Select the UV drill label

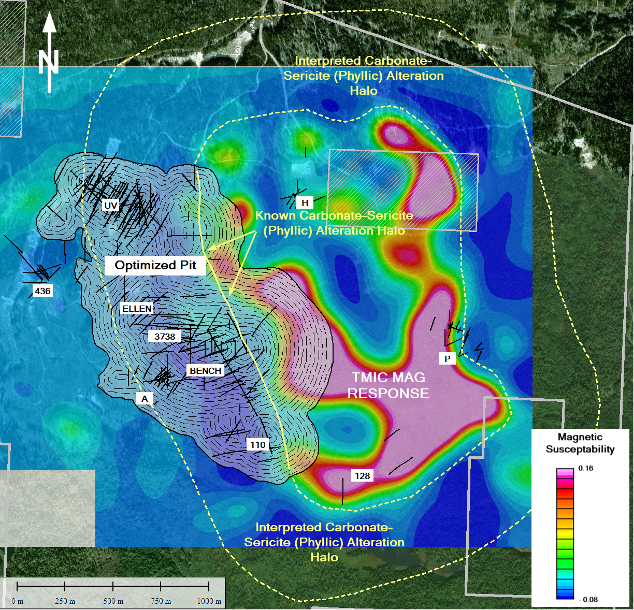(110, 205)
